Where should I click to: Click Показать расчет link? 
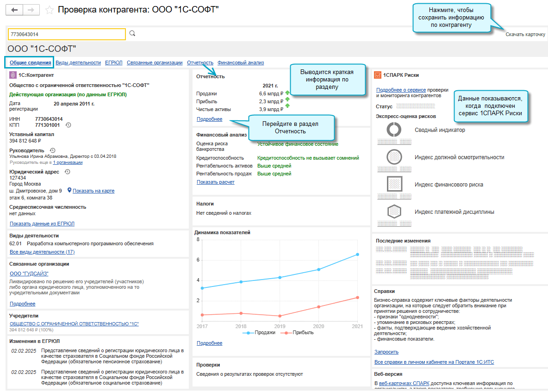coord(215,182)
